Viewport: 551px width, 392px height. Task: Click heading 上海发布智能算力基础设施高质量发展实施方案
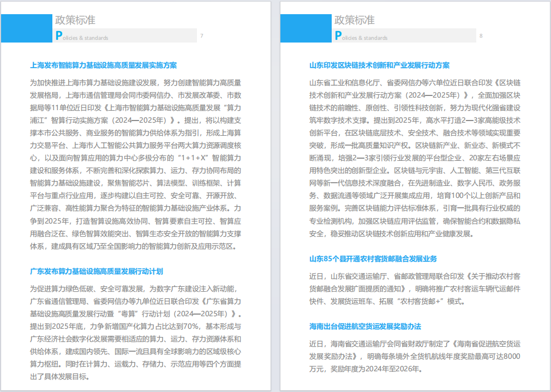103,65
